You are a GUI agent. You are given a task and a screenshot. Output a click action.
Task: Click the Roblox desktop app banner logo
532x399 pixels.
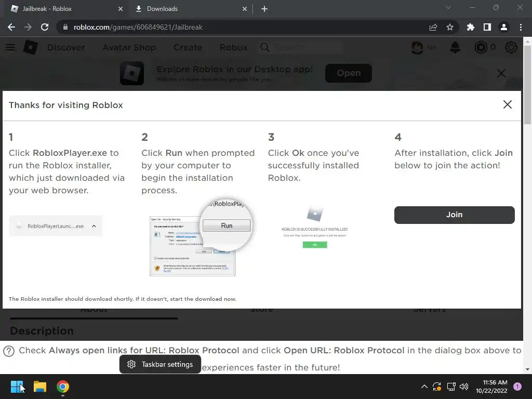click(132, 73)
